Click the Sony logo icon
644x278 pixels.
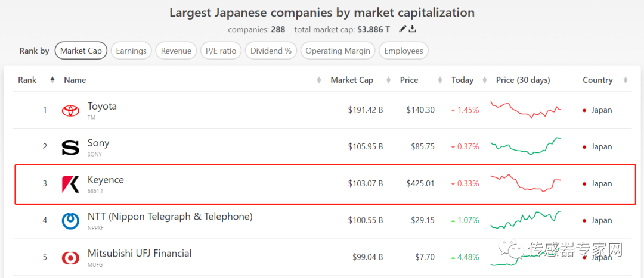point(70,148)
